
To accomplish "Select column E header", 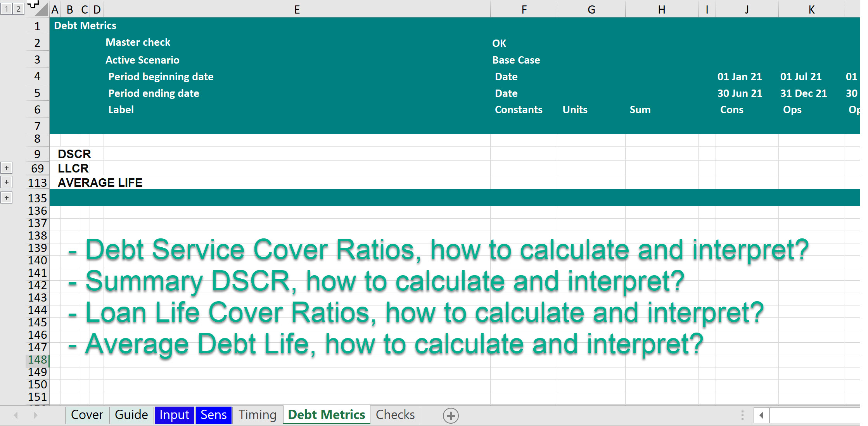I will pos(297,9).
